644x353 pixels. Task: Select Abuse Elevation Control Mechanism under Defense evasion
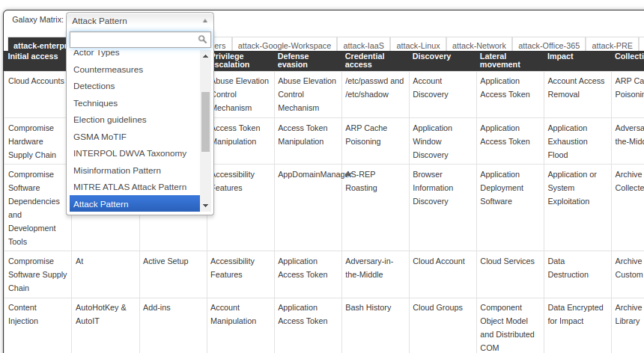tap(307, 94)
